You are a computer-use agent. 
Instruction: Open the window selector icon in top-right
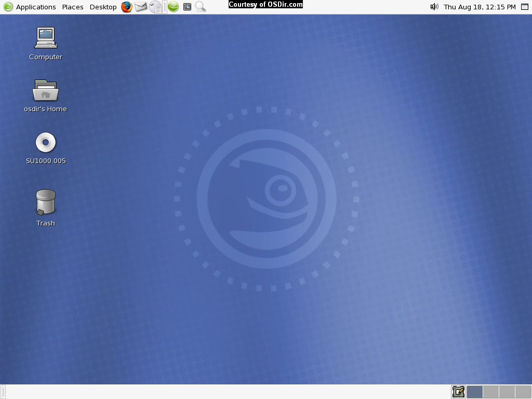pos(525,7)
